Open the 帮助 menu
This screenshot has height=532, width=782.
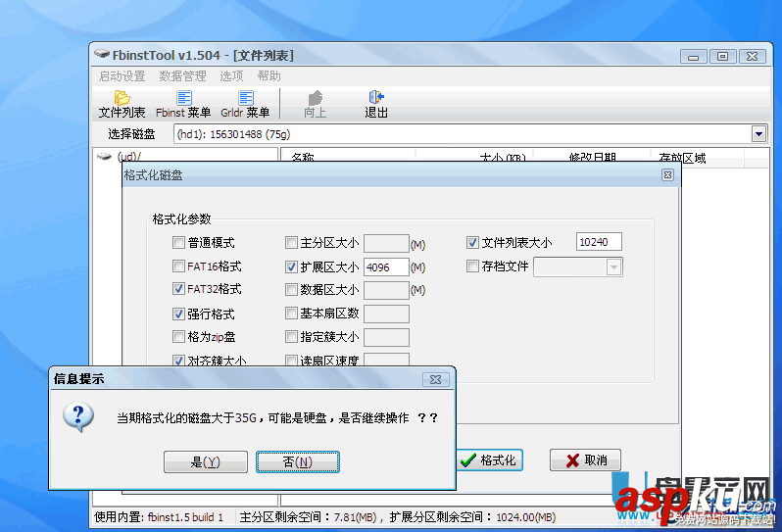click(x=269, y=76)
